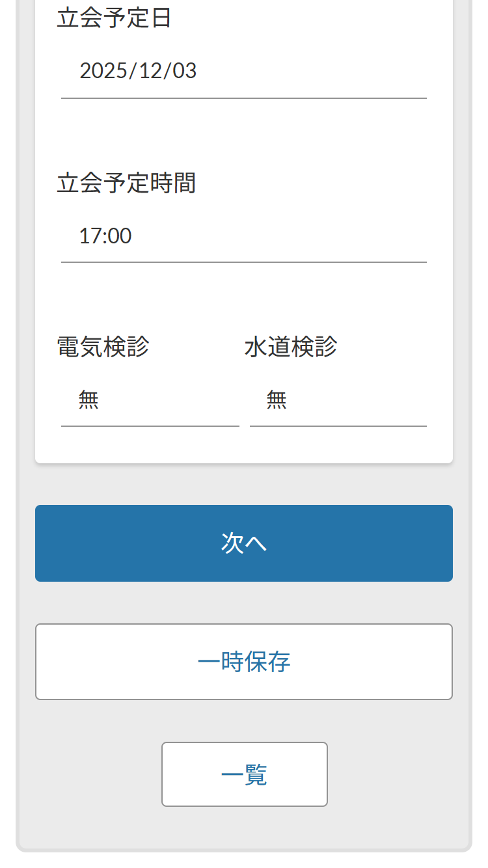Click the 立会予定日 label
Viewport: 488px width, 868px height.
(114, 18)
